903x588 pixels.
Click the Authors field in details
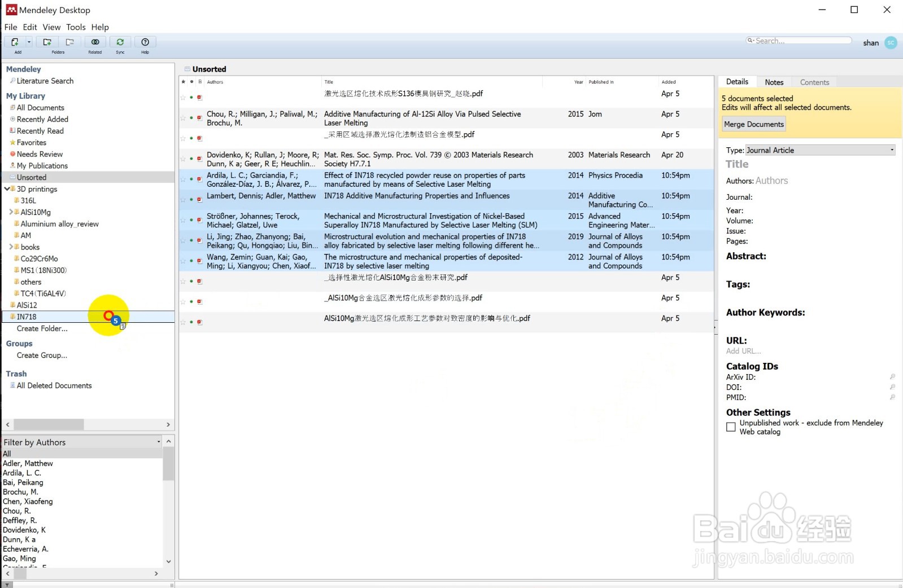(x=771, y=181)
